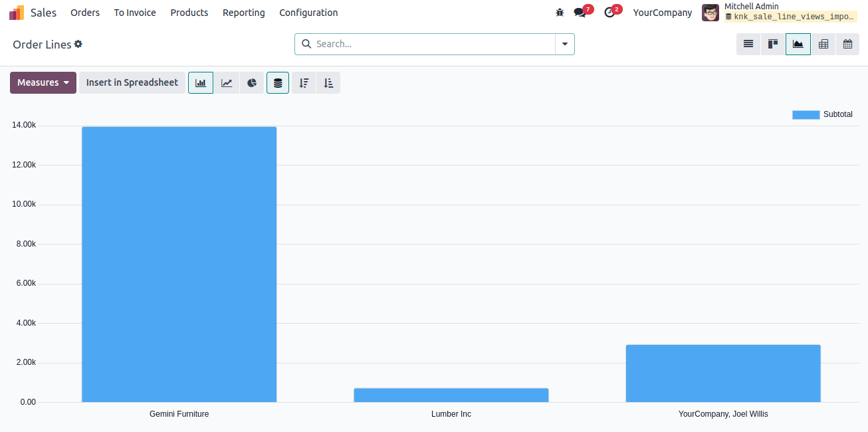Click the Lumber Inc bar
Image resolution: width=868 pixels, height=432 pixels.
pos(451,395)
